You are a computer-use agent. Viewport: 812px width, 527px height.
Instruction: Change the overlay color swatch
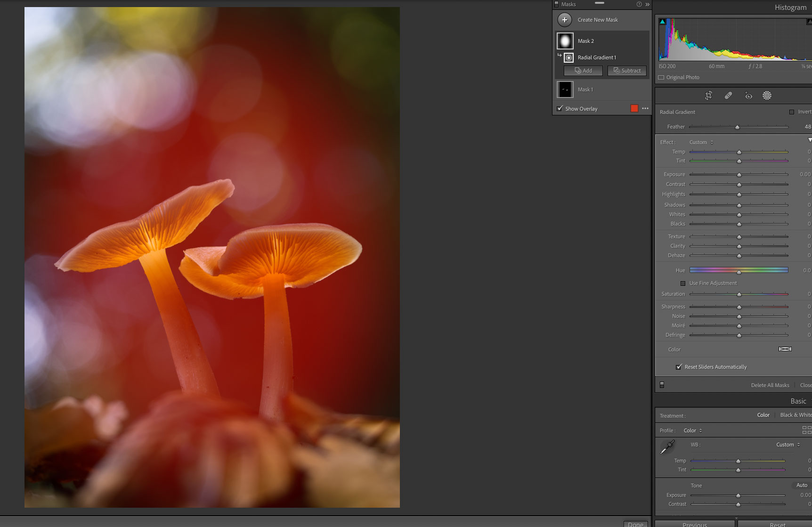pos(634,108)
